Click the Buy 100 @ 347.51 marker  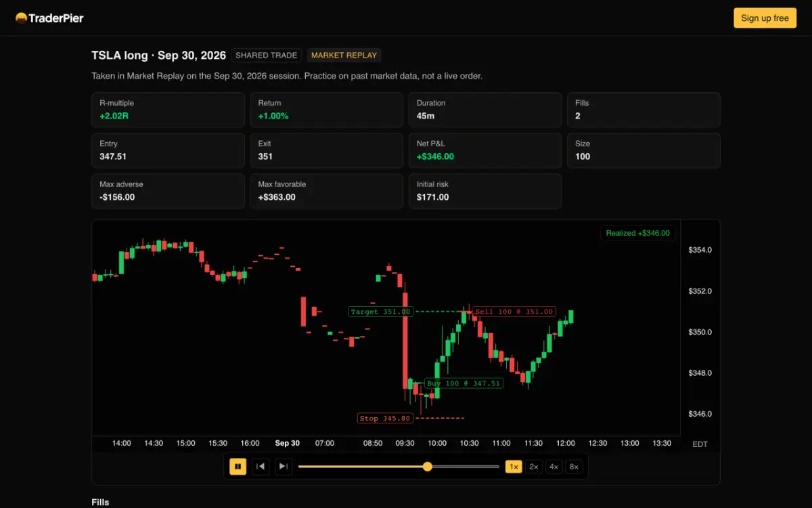click(x=464, y=383)
